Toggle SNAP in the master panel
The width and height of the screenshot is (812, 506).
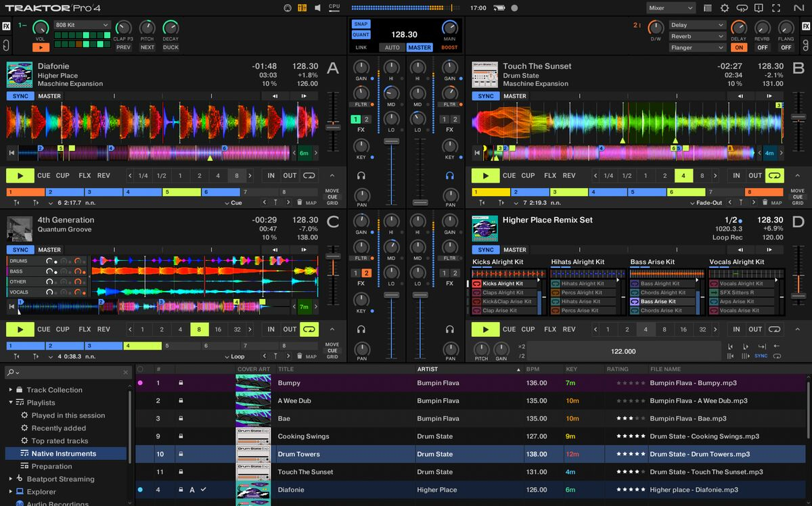coord(361,24)
